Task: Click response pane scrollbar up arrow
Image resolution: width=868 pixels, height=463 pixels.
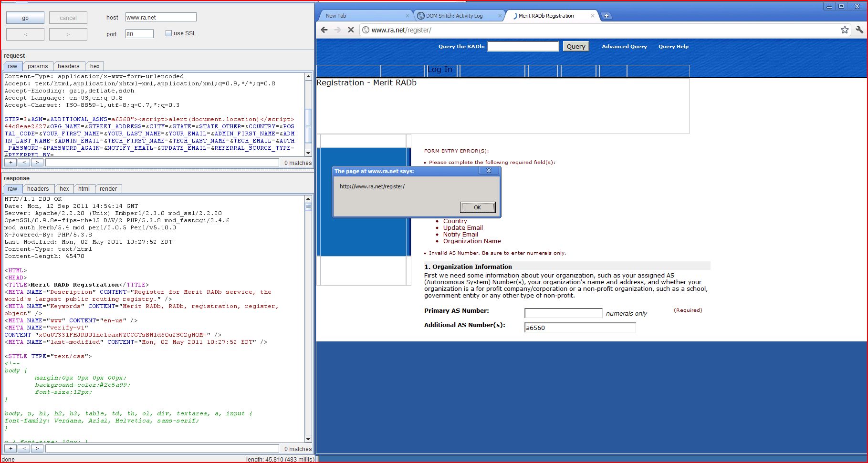Action: pos(308,199)
